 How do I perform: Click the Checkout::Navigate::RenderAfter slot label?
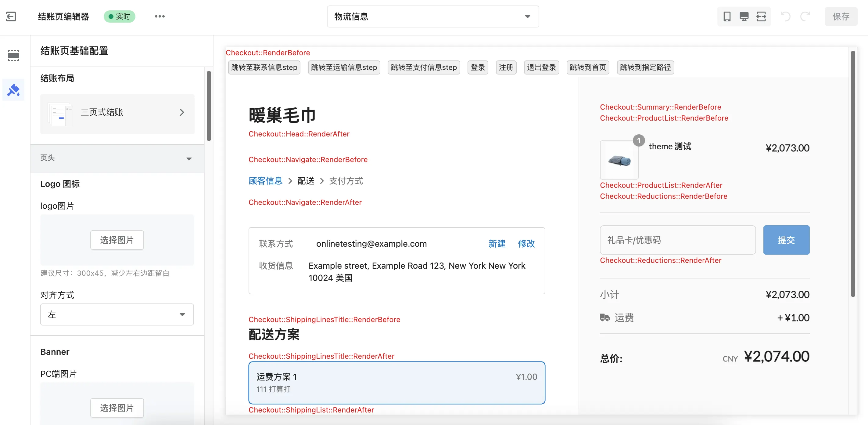pyautogui.click(x=305, y=202)
